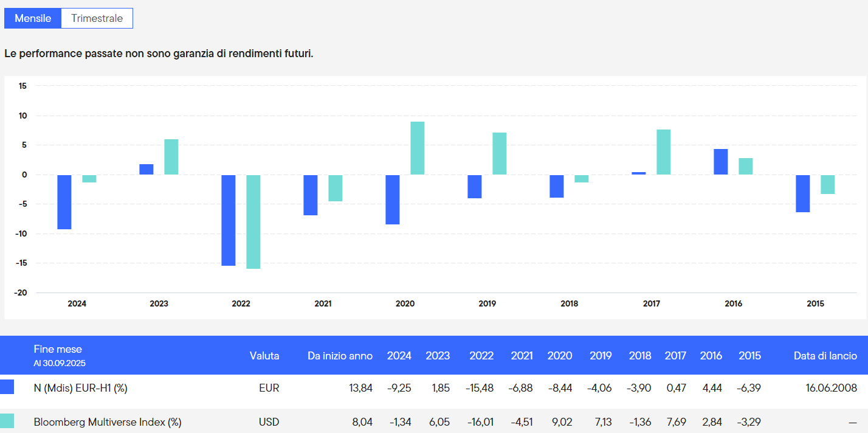Screen dimensions: 868x433
Task: Click the 'Fine mese' table header
Action: pyautogui.click(x=58, y=349)
